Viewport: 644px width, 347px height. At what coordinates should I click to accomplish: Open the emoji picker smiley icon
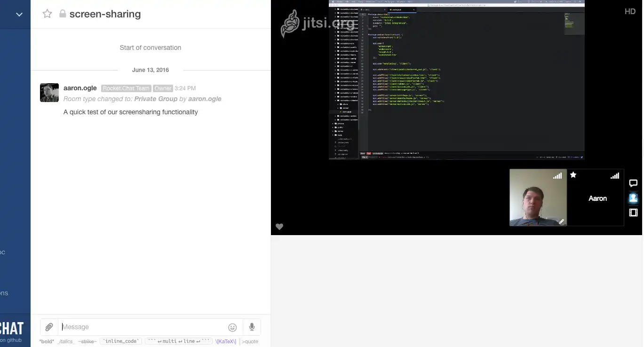click(x=232, y=327)
